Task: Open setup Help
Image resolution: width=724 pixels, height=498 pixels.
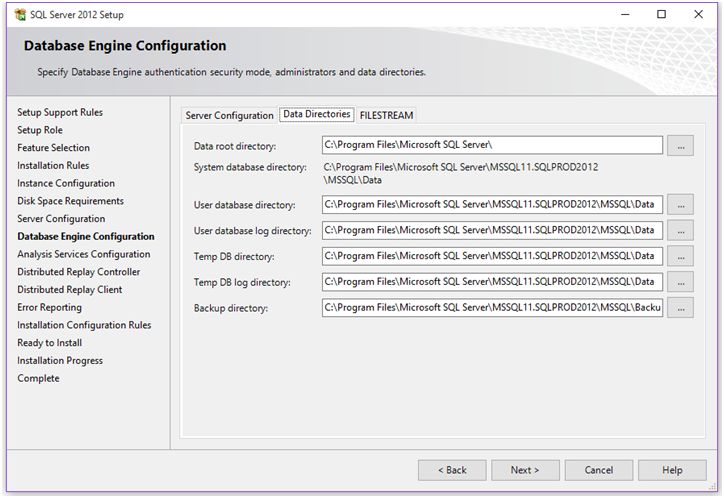Action: (x=672, y=470)
